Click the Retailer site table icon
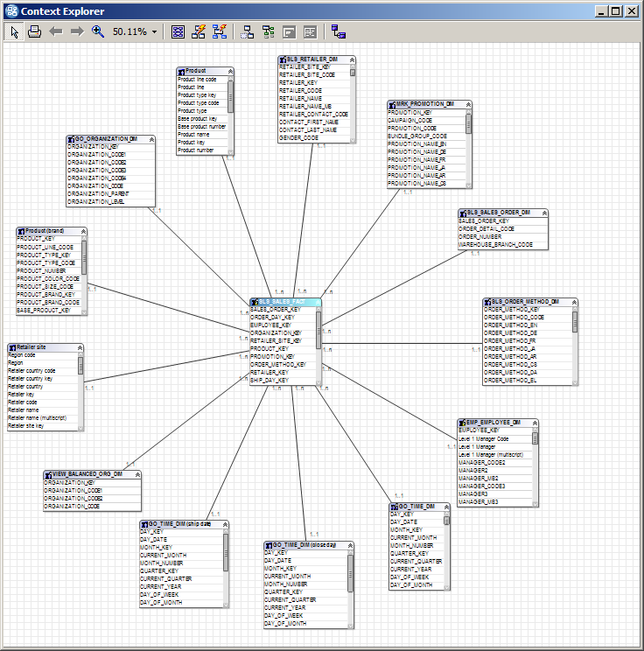Image resolution: width=644 pixels, height=651 pixels. pos(12,347)
